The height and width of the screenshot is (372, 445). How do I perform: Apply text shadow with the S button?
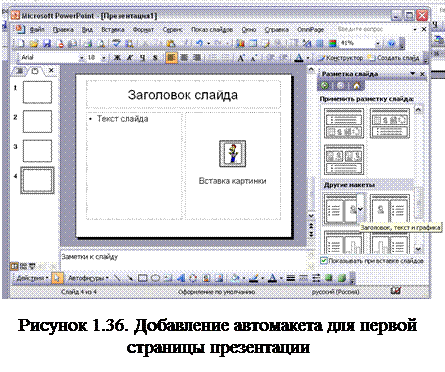coord(155,58)
